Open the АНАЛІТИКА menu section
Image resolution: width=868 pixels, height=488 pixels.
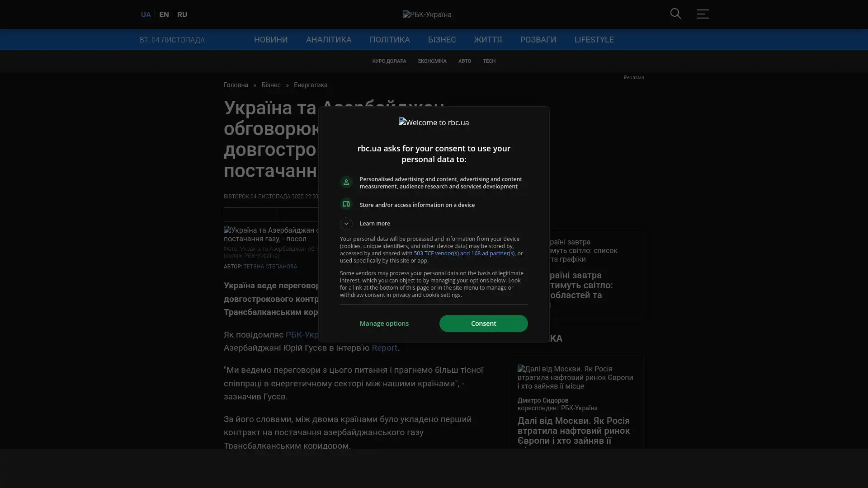[328, 40]
